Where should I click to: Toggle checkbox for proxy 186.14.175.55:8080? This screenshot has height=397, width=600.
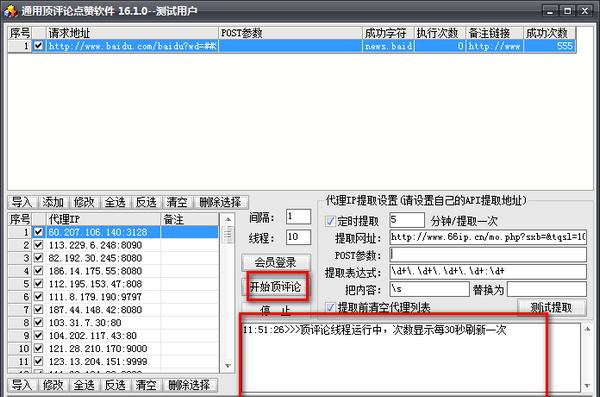[38, 271]
